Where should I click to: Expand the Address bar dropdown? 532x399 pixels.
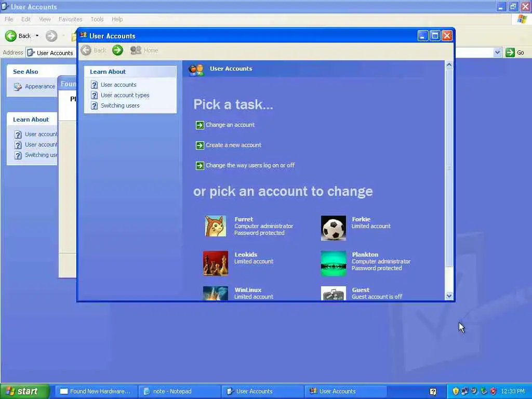tap(497, 52)
